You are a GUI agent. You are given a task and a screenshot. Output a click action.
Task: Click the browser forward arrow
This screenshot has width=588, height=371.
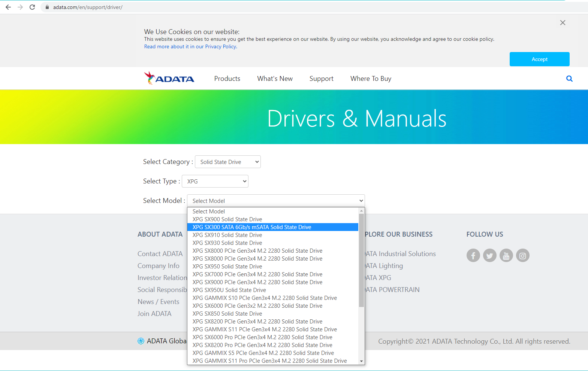20,7
